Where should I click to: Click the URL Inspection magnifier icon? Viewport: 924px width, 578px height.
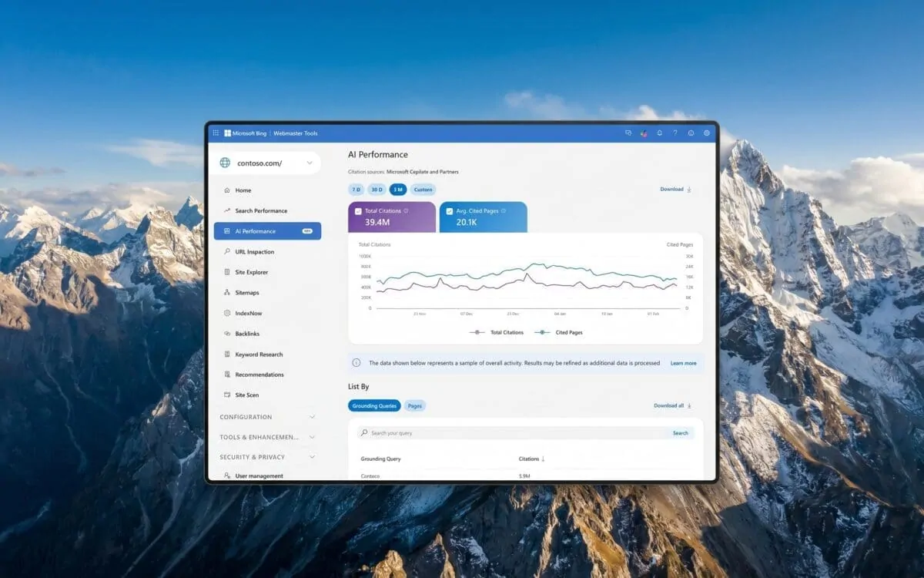227,251
